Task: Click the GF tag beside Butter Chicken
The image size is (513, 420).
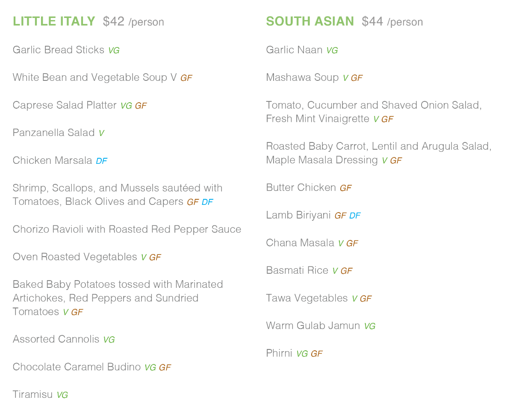Action: pos(345,188)
